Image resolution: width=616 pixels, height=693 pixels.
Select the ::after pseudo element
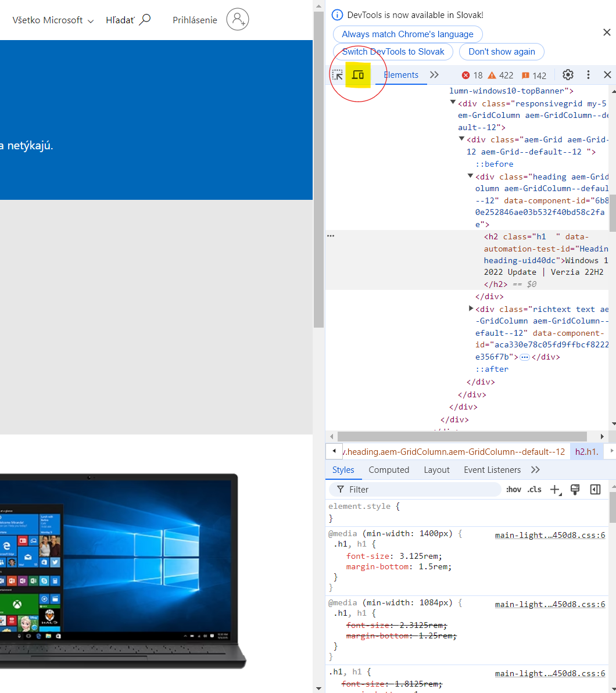pyautogui.click(x=492, y=369)
